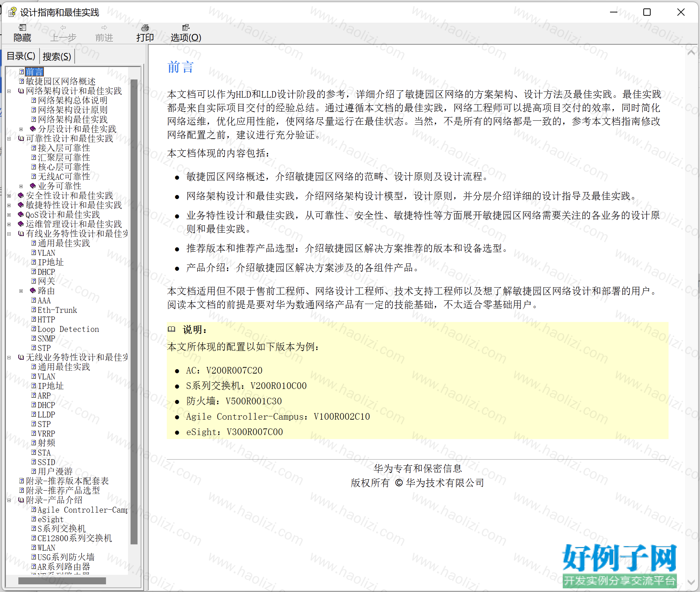
Task: Click the Hide (隐藏) toolbar icon
Action: tap(22, 27)
